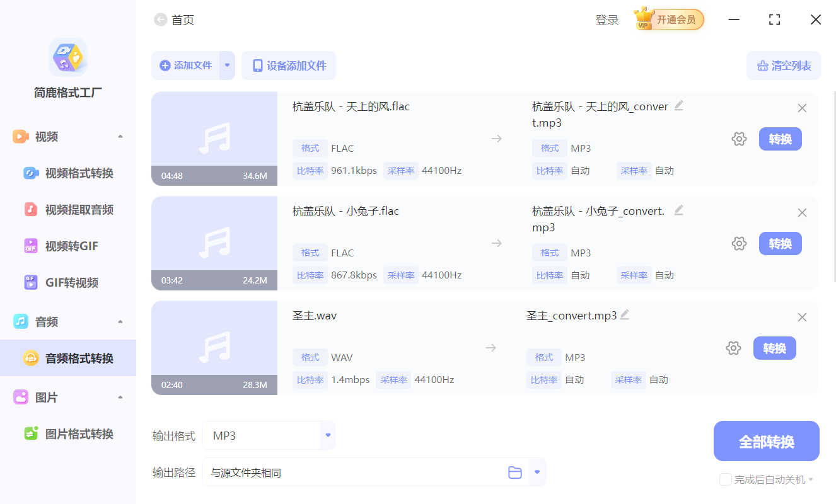836x504 pixels.
Task: Open settings gear for 天上的风.flac
Action: point(739,139)
